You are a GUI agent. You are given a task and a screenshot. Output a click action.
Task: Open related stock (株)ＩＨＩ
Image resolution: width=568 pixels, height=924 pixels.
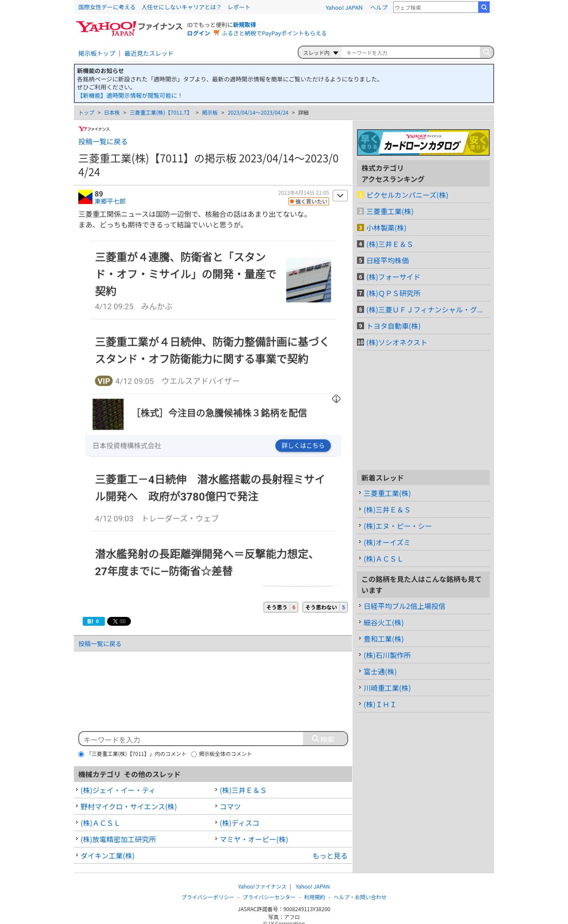[380, 705]
